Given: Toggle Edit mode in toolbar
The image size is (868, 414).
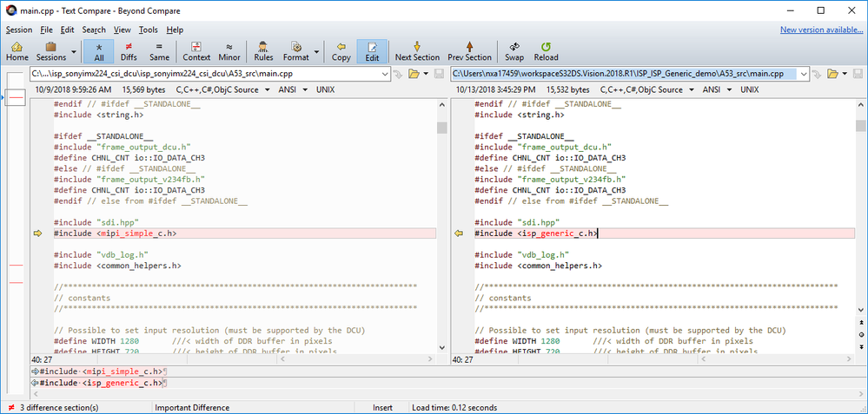Looking at the screenshot, I should click(372, 51).
